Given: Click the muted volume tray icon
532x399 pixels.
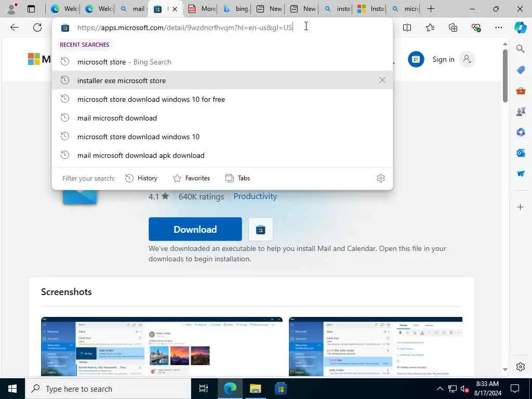Looking at the screenshot, I should pyautogui.click(x=464, y=389).
